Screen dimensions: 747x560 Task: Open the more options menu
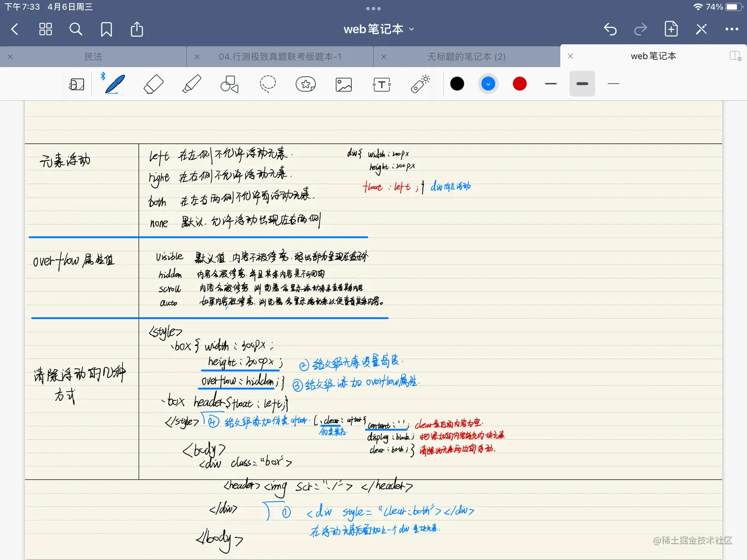(x=732, y=30)
